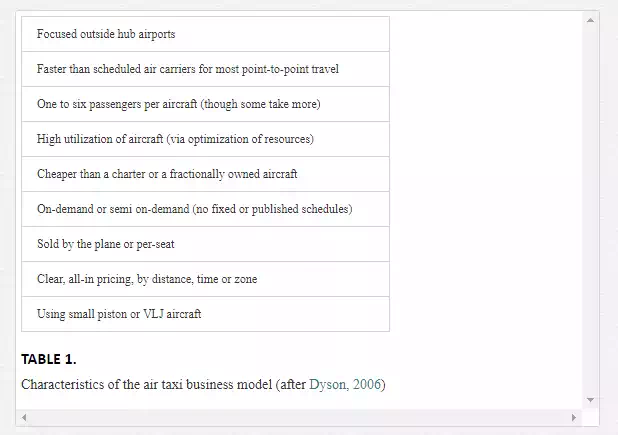Click the horizontal scrollbar track
The image size is (618, 435).
click(x=299, y=417)
